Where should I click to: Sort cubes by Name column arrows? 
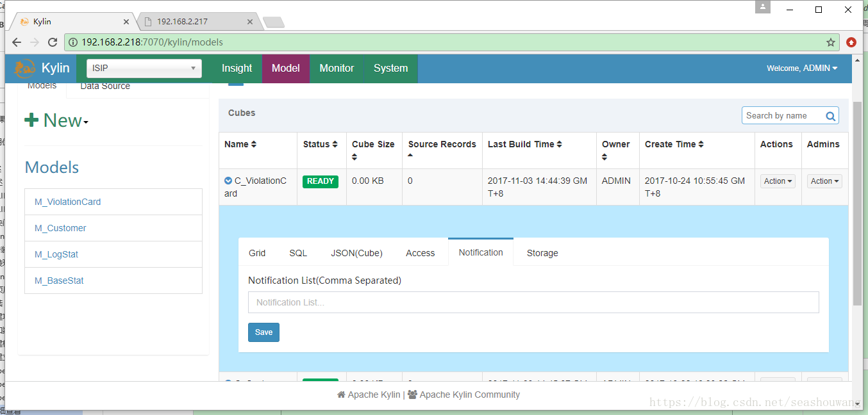tap(254, 145)
